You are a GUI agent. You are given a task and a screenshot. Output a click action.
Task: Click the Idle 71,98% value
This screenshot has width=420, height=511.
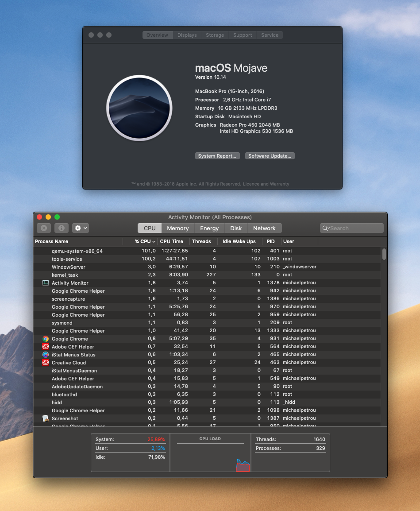[x=156, y=457]
